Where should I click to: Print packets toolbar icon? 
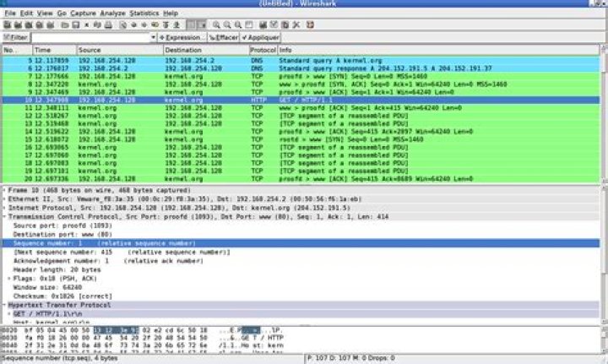pos(108,24)
